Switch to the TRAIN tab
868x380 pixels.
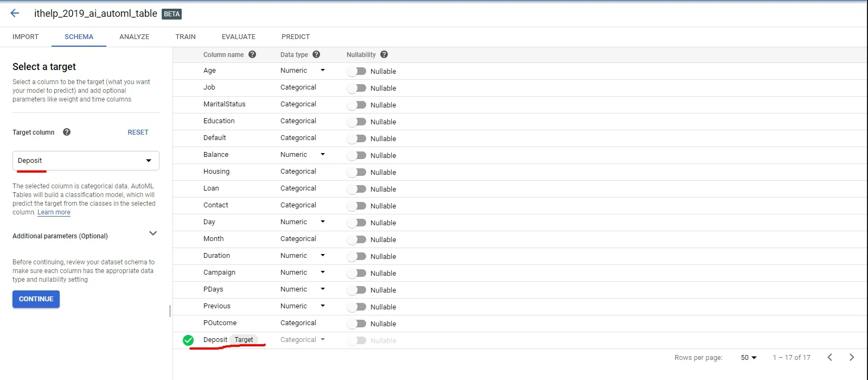[x=186, y=37]
